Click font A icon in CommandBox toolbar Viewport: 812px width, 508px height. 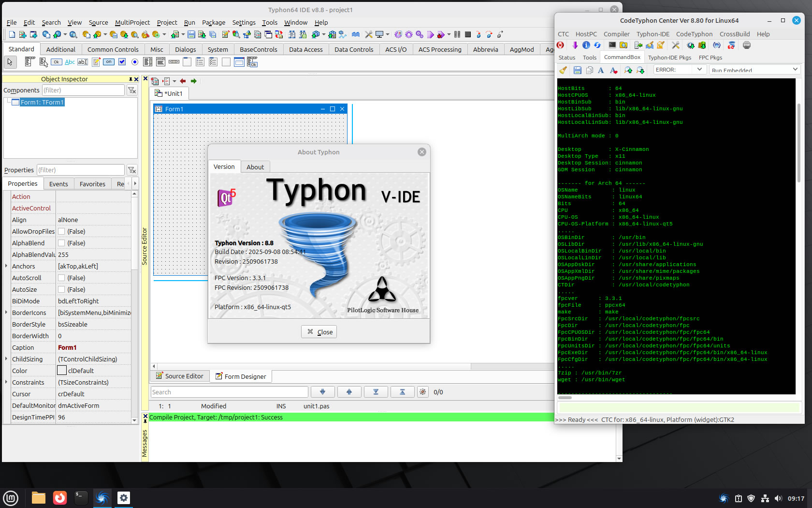click(x=601, y=70)
